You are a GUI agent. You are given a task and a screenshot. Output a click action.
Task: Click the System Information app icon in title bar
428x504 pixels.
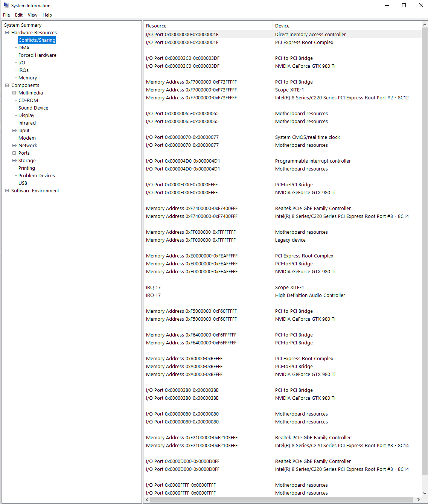point(6,5)
